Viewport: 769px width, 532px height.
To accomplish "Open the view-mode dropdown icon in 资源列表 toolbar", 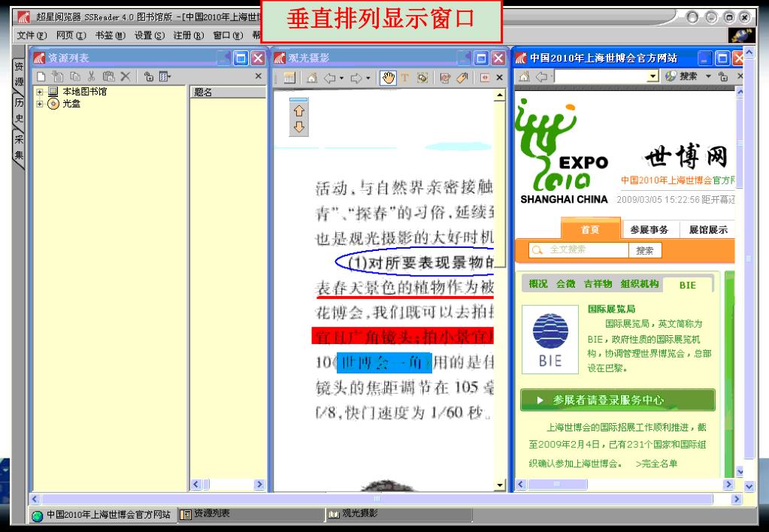I will [165, 77].
